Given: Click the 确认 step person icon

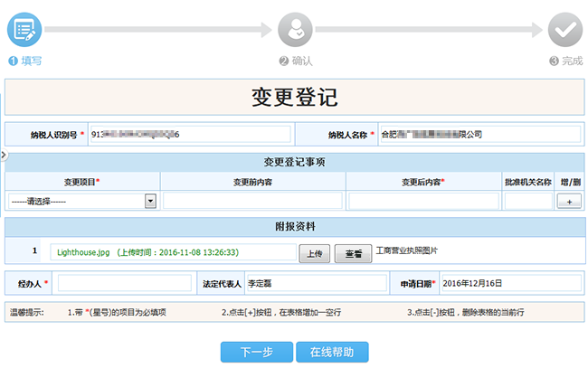Looking at the screenshot, I should (295, 29).
